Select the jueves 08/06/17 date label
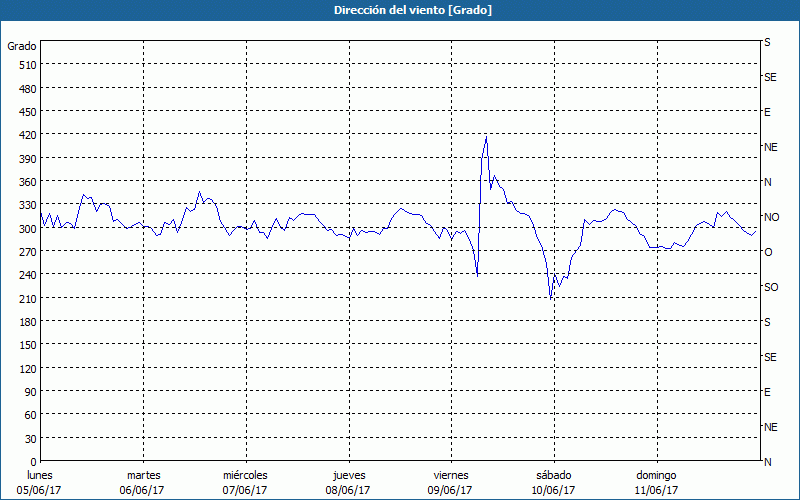This screenshot has height=500, width=800. coord(348,482)
